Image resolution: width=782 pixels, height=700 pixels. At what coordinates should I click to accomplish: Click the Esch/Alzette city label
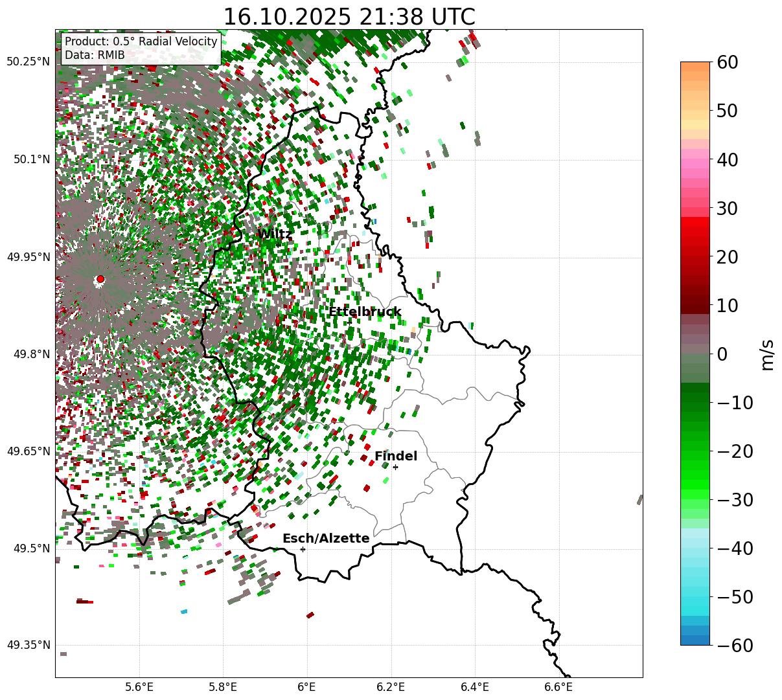point(326,539)
